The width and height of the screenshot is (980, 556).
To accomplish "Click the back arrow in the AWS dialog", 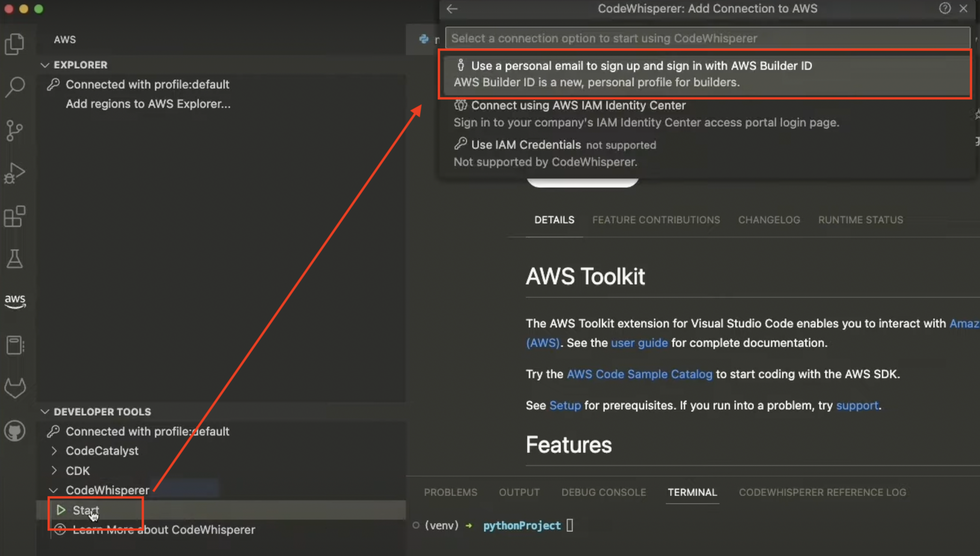I will click(452, 9).
